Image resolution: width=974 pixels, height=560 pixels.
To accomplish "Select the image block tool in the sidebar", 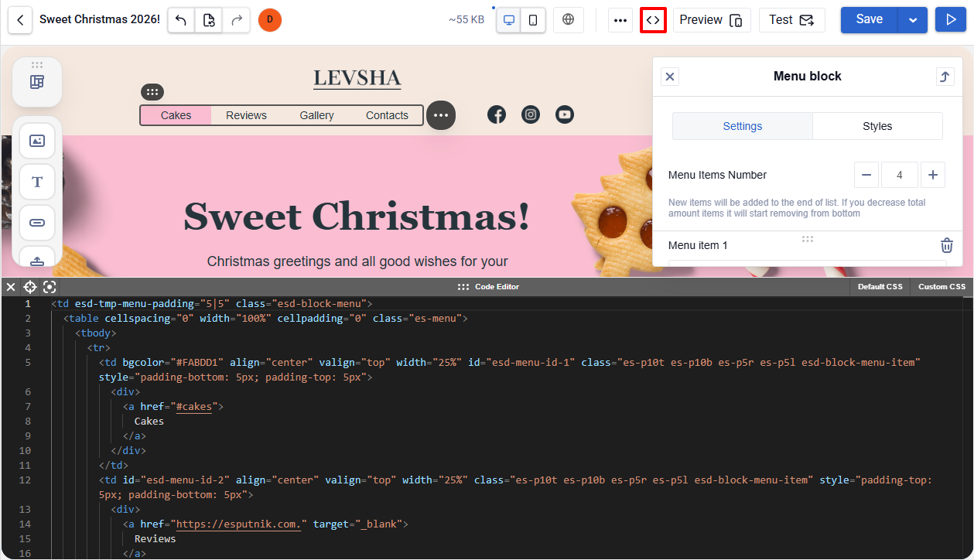I will pyautogui.click(x=36, y=141).
